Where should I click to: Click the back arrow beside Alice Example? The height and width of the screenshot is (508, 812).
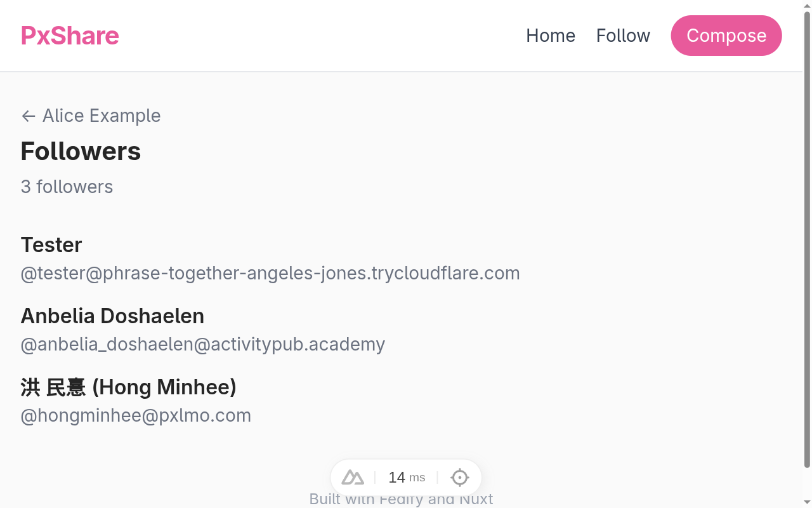[x=28, y=116]
